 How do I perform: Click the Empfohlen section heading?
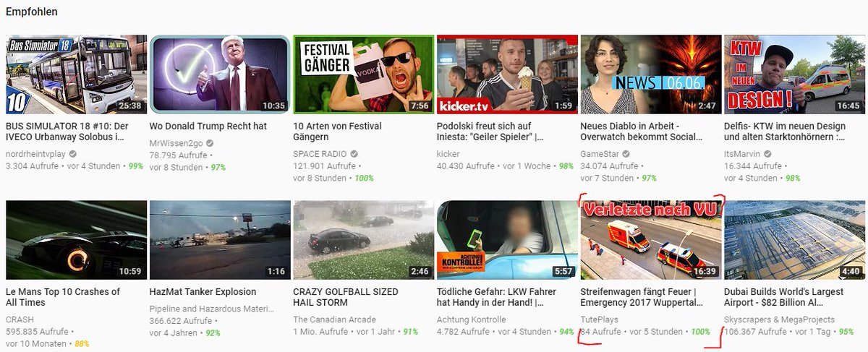[x=31, y=12]
